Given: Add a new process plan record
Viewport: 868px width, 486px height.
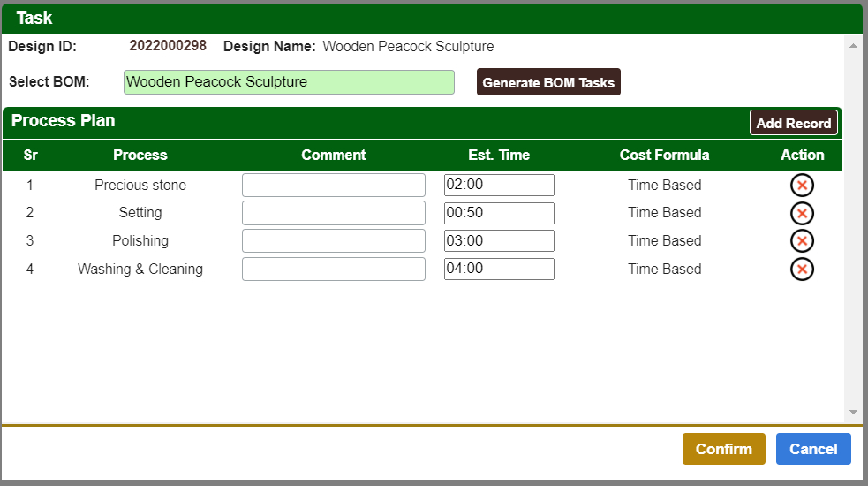Looking at the screenshot, I should coord(793,123).
